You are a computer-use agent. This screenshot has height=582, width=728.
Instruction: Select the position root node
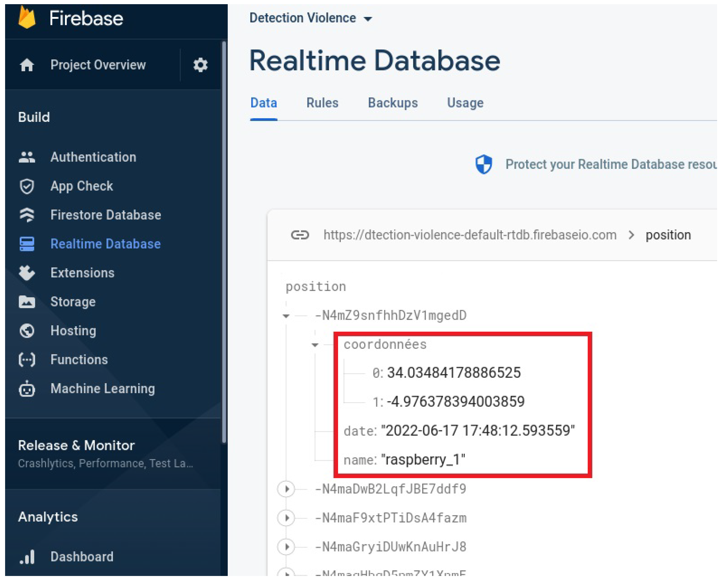pyautogui.click(x=316, y=287)
